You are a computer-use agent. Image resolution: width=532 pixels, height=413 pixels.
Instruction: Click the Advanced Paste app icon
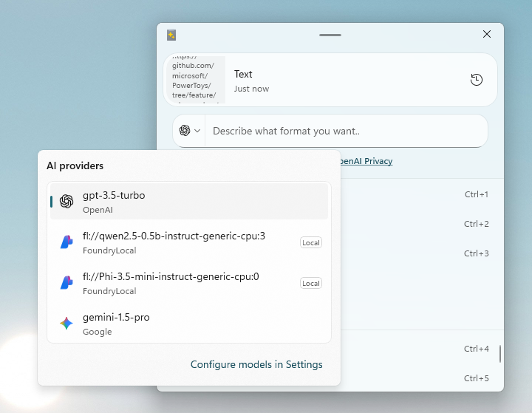click(171, 35)
